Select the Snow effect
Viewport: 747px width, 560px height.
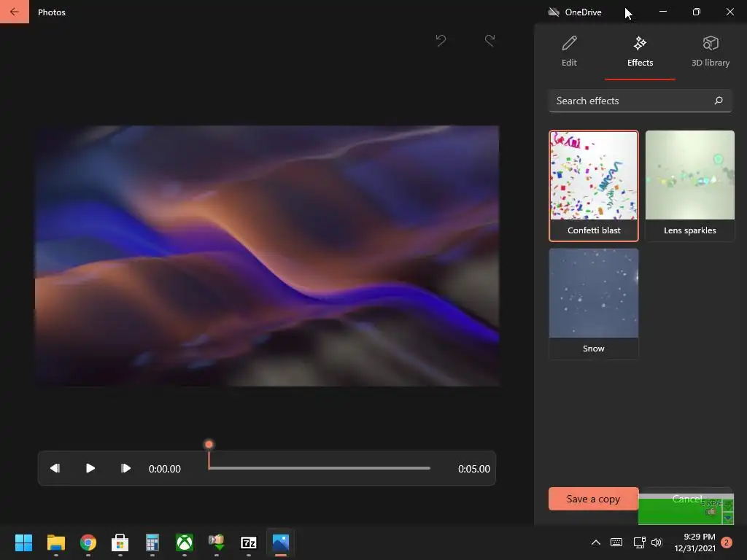[594, 304]
